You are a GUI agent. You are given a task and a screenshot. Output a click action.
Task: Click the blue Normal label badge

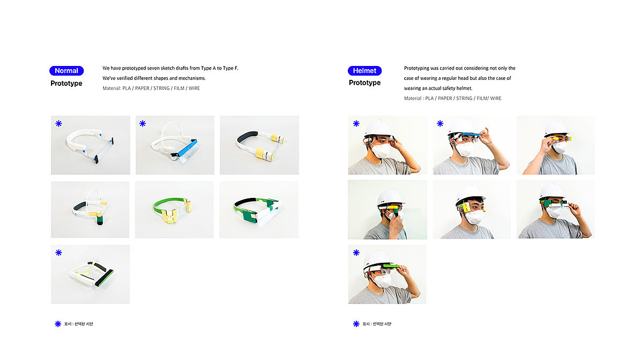tap(67, 71)
